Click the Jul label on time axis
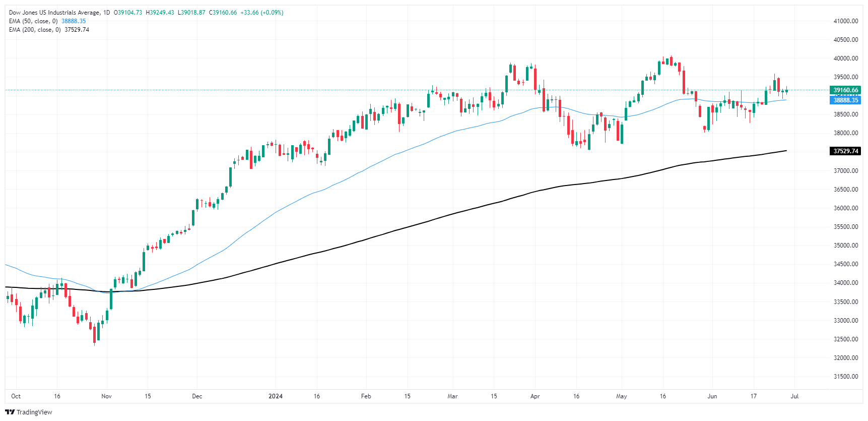The image size is (868, 421). [794, 396]
